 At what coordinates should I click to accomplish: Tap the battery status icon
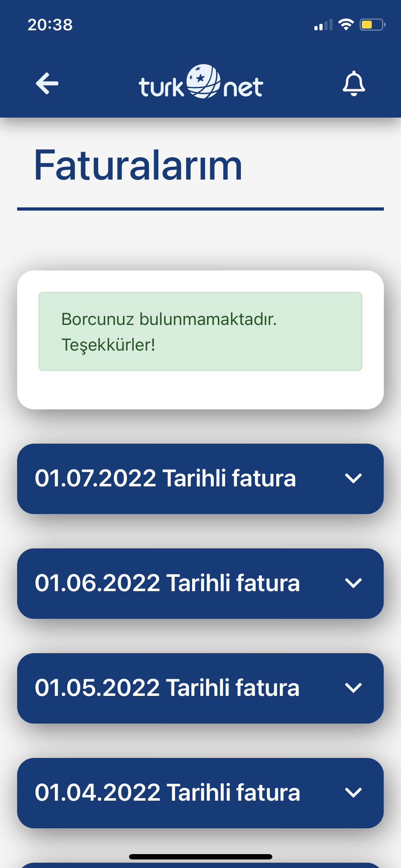point(372,25)
